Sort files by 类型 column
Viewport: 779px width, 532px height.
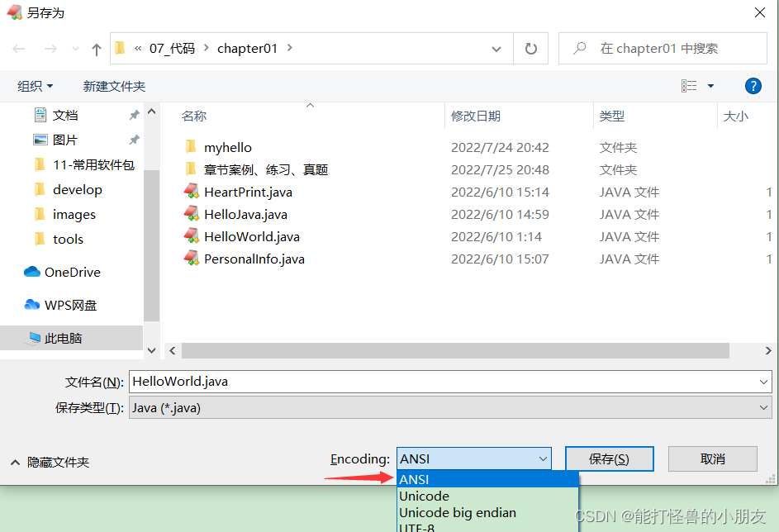(611, 116)
